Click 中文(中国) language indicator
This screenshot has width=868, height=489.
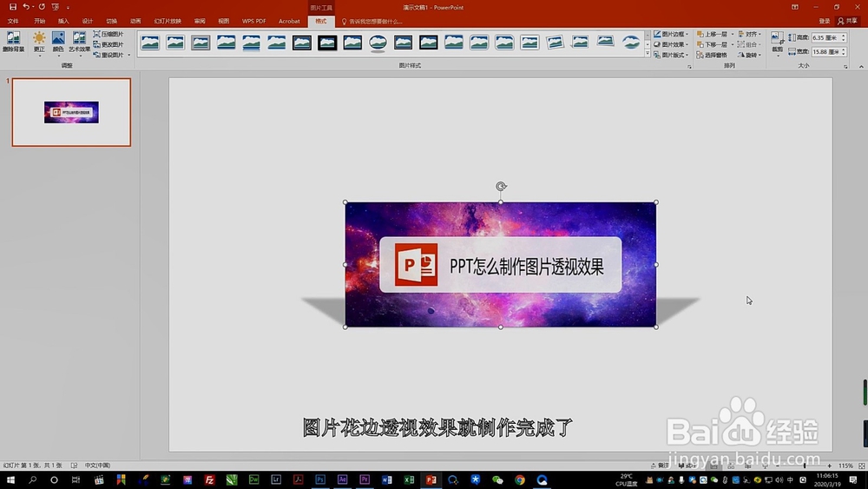coord(97,466)
